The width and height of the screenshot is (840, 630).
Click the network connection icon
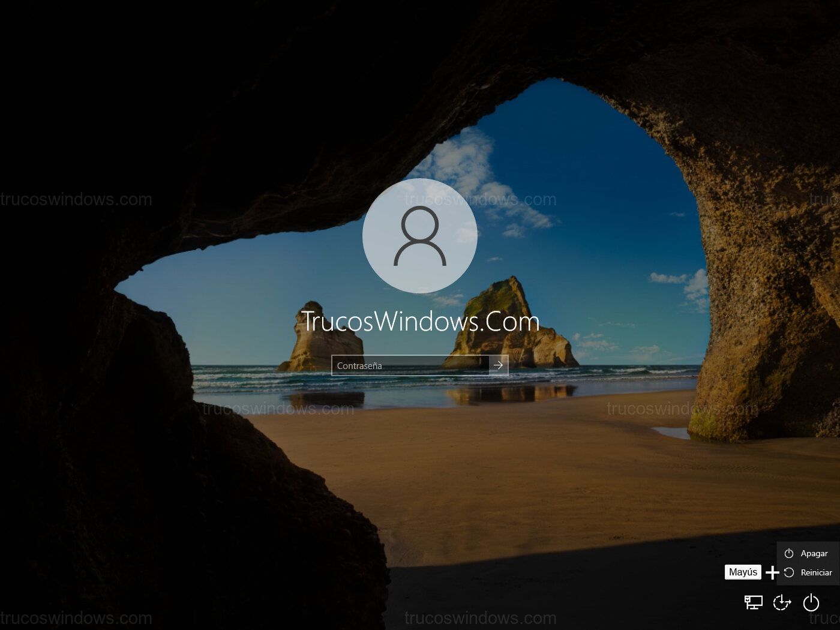coord(753,602)
